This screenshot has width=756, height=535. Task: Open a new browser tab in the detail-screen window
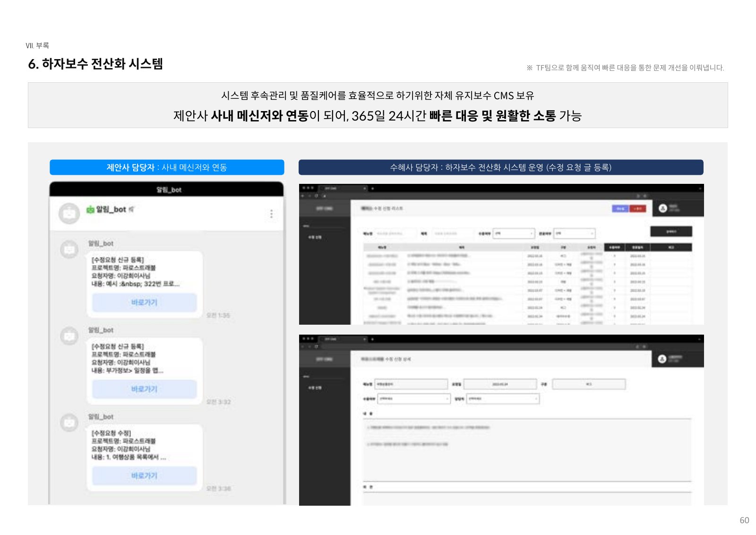coord(372,339)
